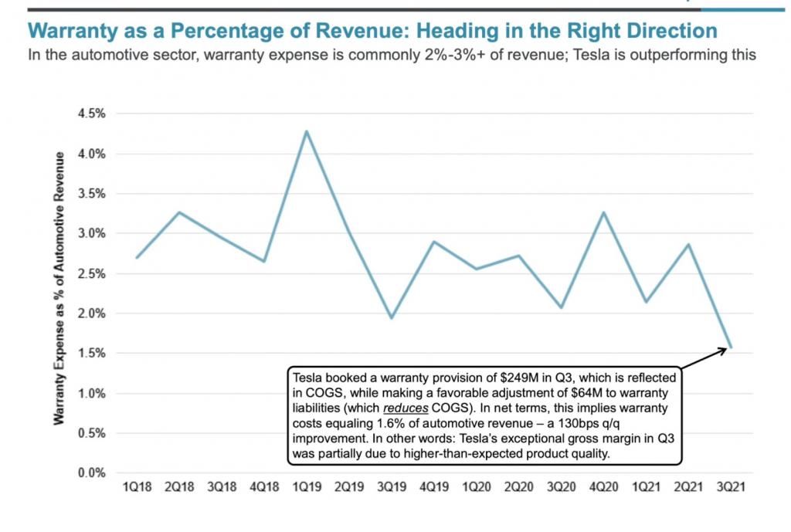Click the underlined word "reduces" in the annotation
Screen dimensions: 791x532
(x=406, y=408)
